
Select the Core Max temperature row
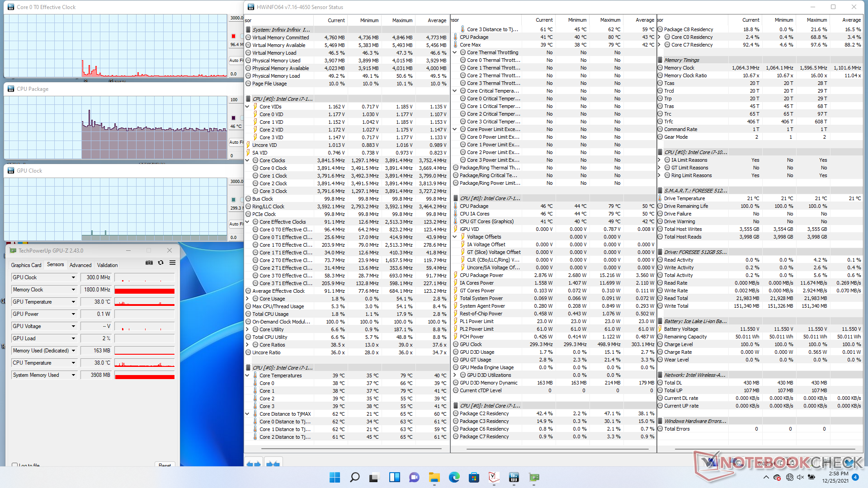click(x=554, y=45)
